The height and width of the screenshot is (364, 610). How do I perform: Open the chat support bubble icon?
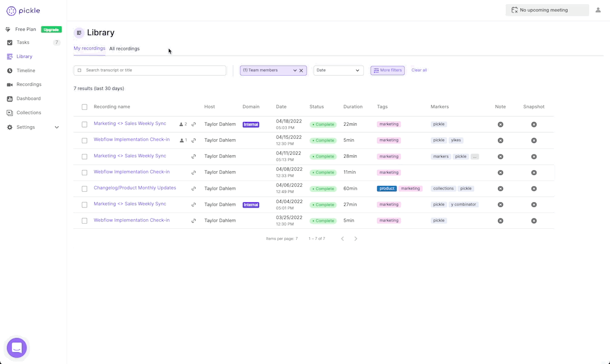16,348
